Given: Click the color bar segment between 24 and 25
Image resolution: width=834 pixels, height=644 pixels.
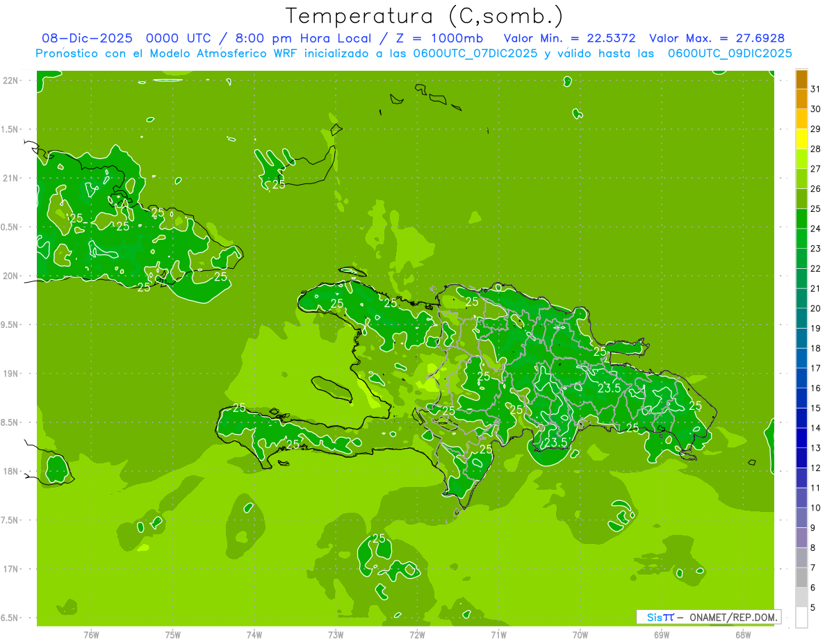Looking at the screenshot, I should pos(801,219).
